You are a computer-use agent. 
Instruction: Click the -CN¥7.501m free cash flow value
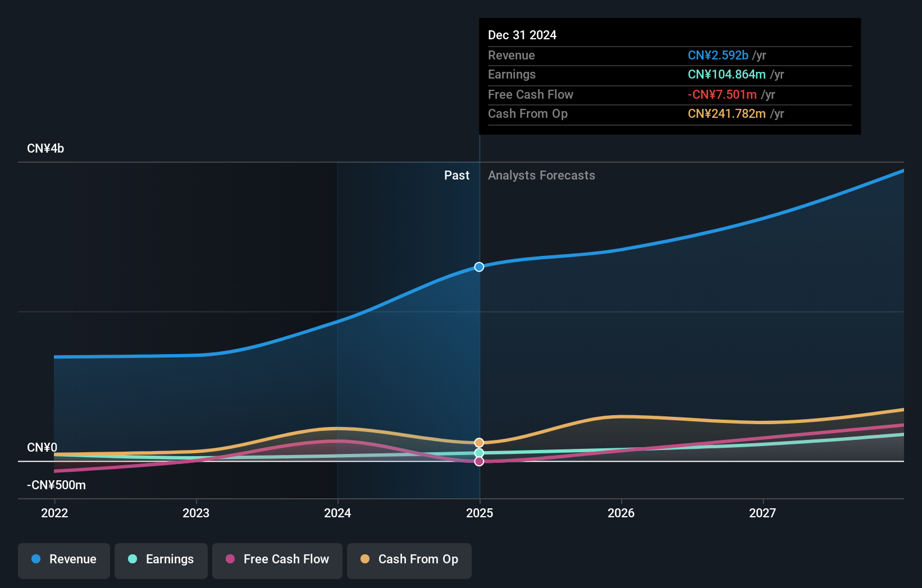[722, 95]
